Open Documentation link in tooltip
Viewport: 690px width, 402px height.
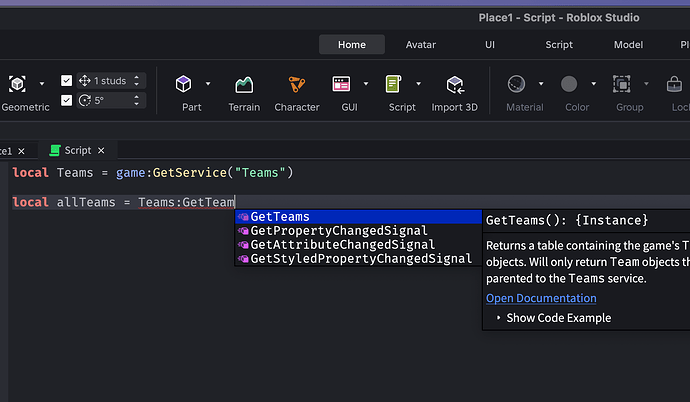541,298
